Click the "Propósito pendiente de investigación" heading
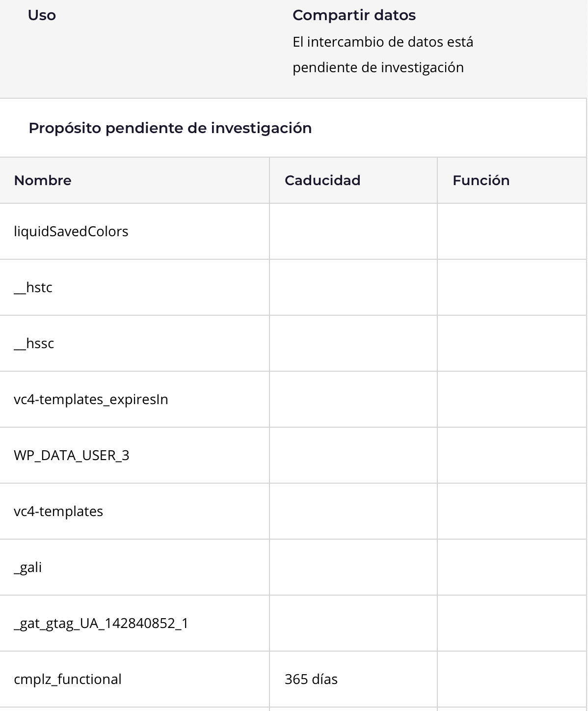 170,128
